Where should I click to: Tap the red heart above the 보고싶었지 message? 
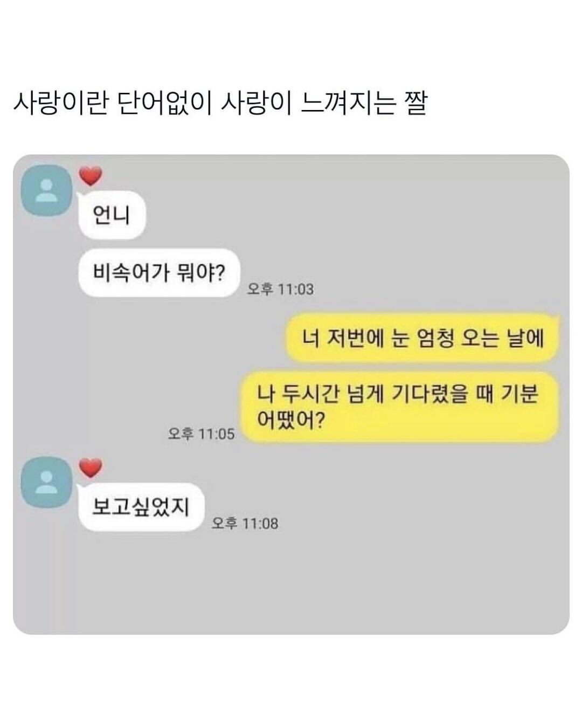coord(91,468)
